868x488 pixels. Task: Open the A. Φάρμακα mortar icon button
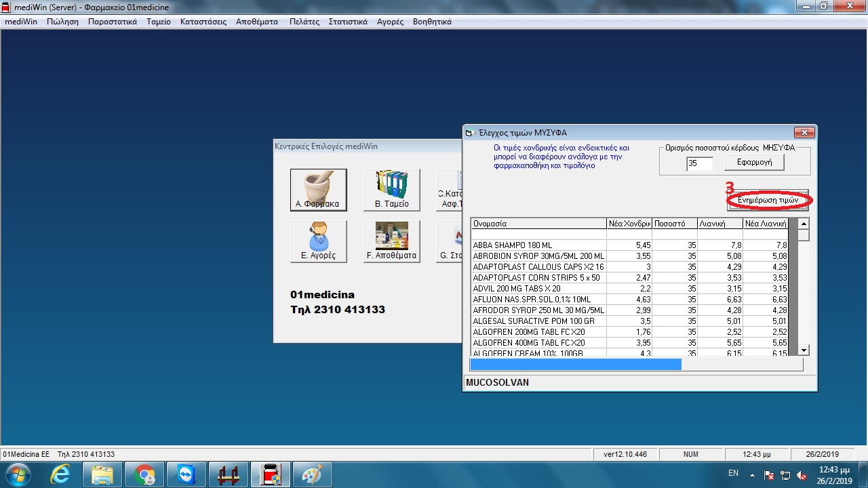(318, 190)
